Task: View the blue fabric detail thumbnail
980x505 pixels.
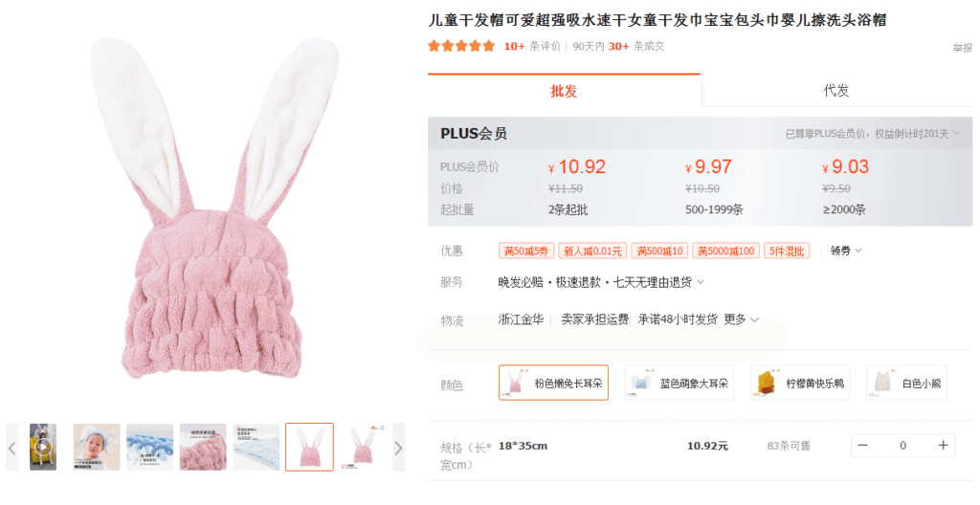Action: coord(150,447)
